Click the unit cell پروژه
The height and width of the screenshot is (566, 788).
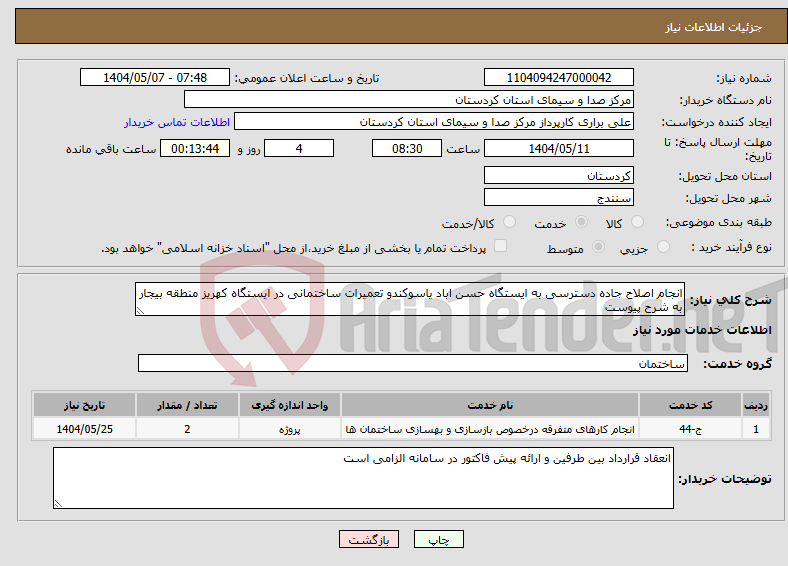pos(289,429)
